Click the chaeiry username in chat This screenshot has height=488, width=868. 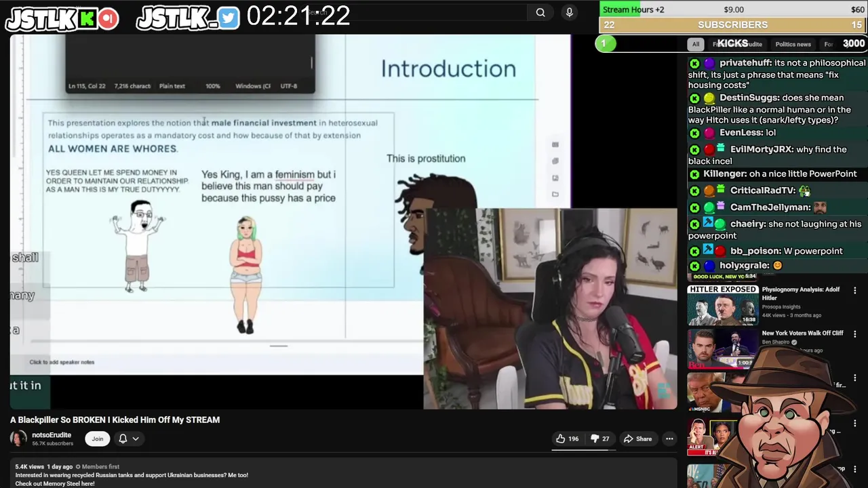click(748, 224)
